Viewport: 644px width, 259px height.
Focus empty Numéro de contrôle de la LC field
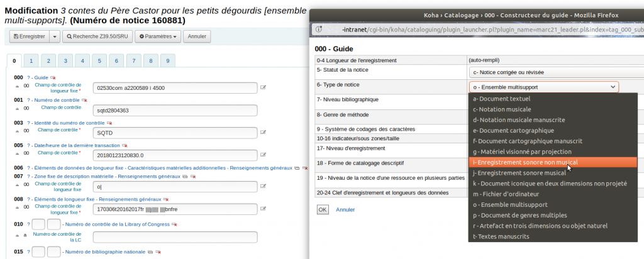click(x=175, y=237)
